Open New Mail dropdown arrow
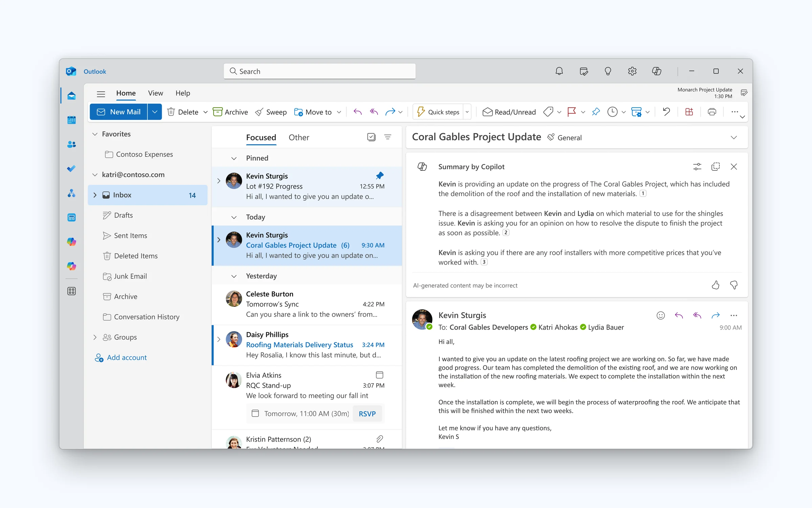The image size is (812, 508). pos(155,112)
